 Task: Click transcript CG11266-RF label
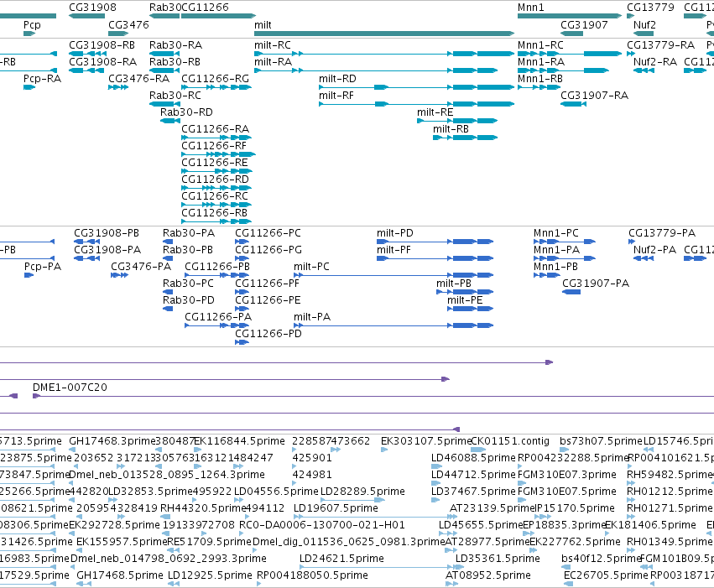pyautogui.click(x=214, y=146)
